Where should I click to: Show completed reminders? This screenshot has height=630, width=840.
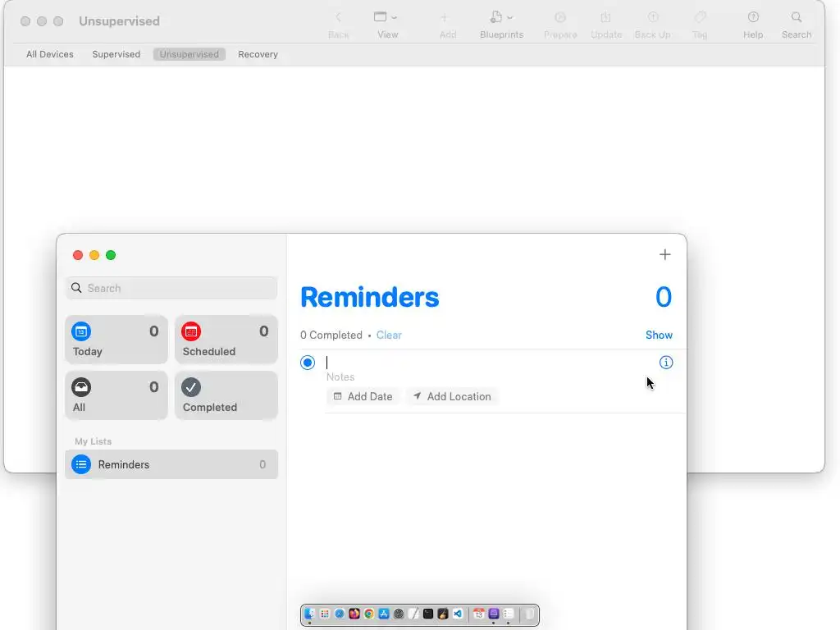[659, 336]
